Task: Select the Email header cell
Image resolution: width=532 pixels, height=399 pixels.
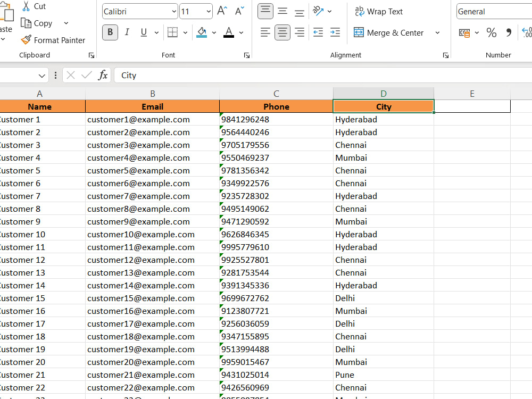Action: 152,106
